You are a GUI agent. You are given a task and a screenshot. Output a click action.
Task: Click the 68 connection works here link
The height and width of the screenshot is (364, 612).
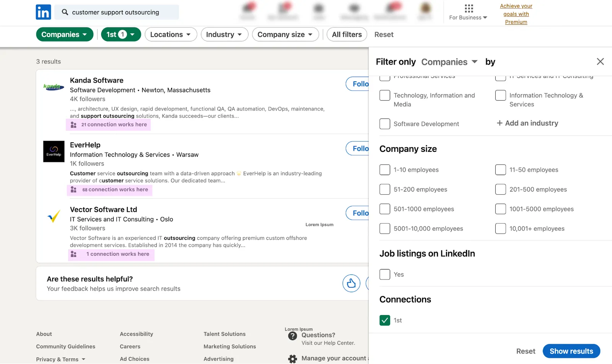pos(115,190)
